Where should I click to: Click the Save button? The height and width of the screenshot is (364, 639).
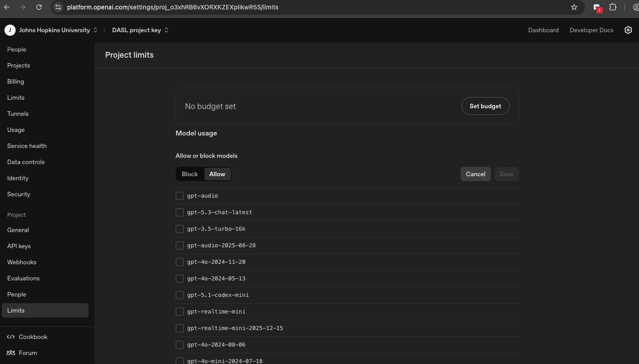pyautogui.click(x=507, y=174)
